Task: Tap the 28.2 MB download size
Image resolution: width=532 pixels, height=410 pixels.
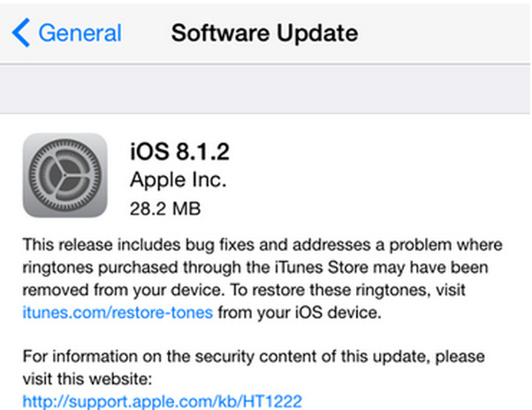Action: pos(164,209)
